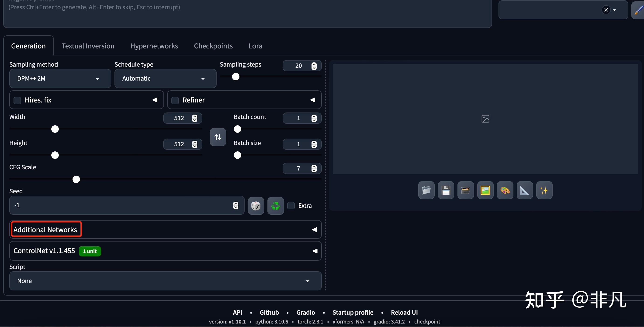Send image to inpaint palette icon
Viewport: 644px width, 327px height.
coord(505,190)
